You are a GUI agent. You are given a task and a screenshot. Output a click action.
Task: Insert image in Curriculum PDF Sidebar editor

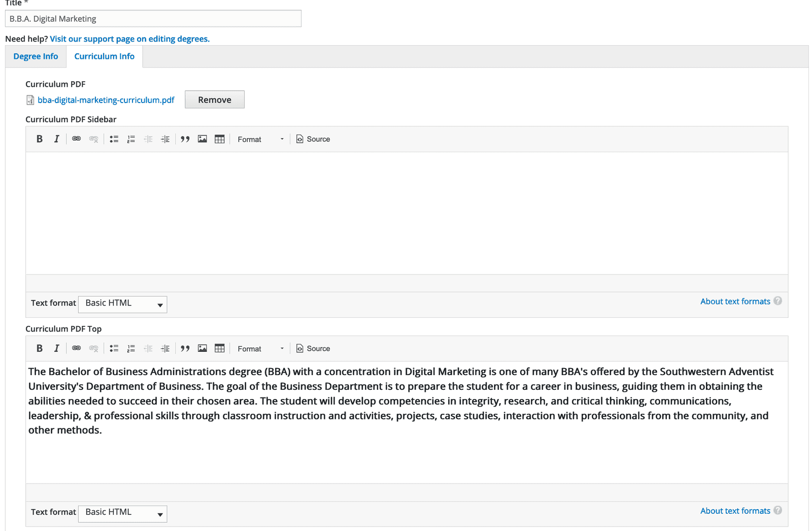pos(202,139)
